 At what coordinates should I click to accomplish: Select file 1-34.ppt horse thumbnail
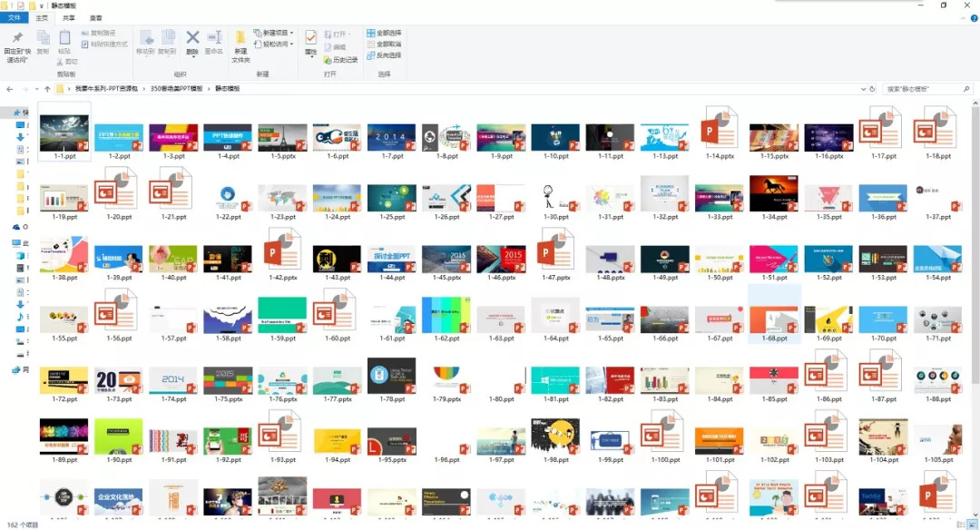click(774, 193)
